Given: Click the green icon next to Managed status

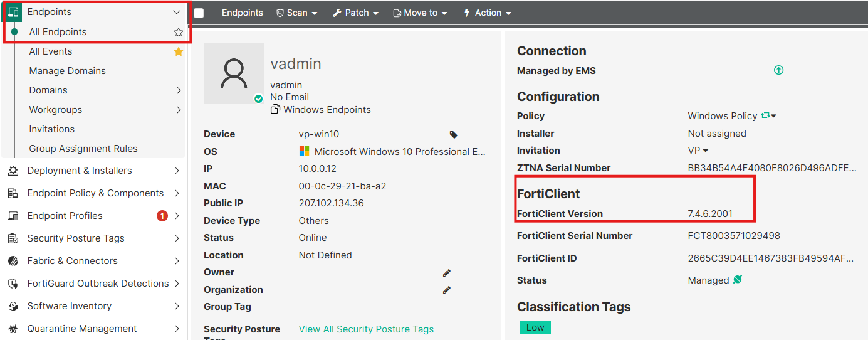Looking at the screenshot, I should point(738,280).
